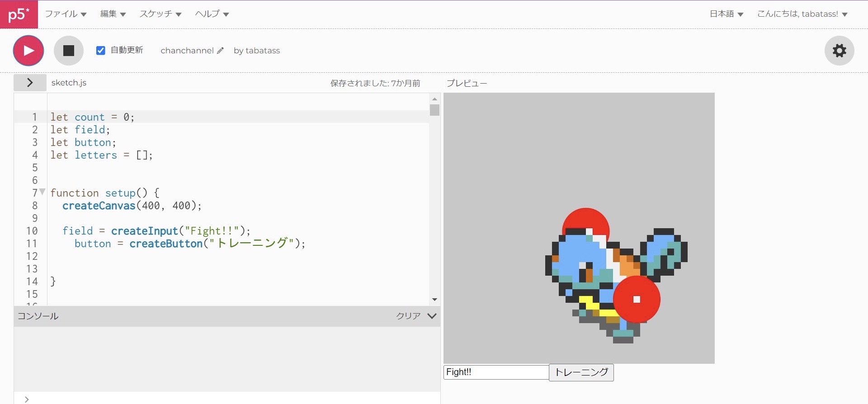Click code line 'let button;'

click(x=83, y=142)
